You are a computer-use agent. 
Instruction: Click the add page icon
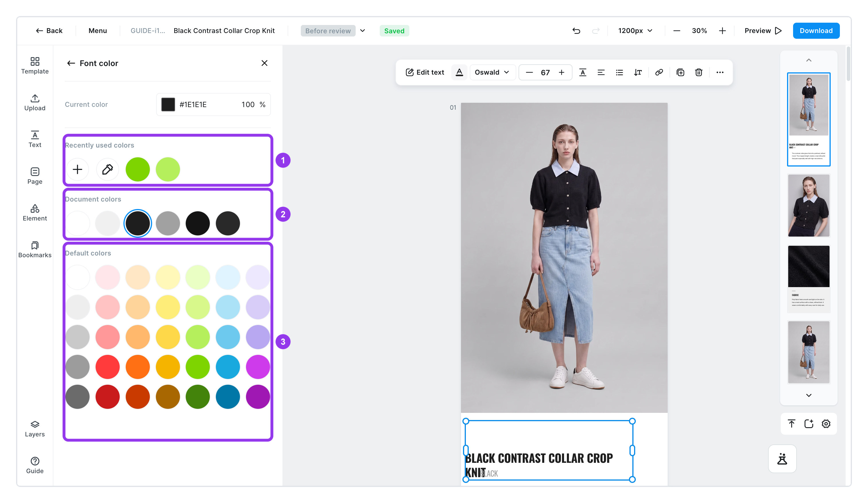point(808,423)
